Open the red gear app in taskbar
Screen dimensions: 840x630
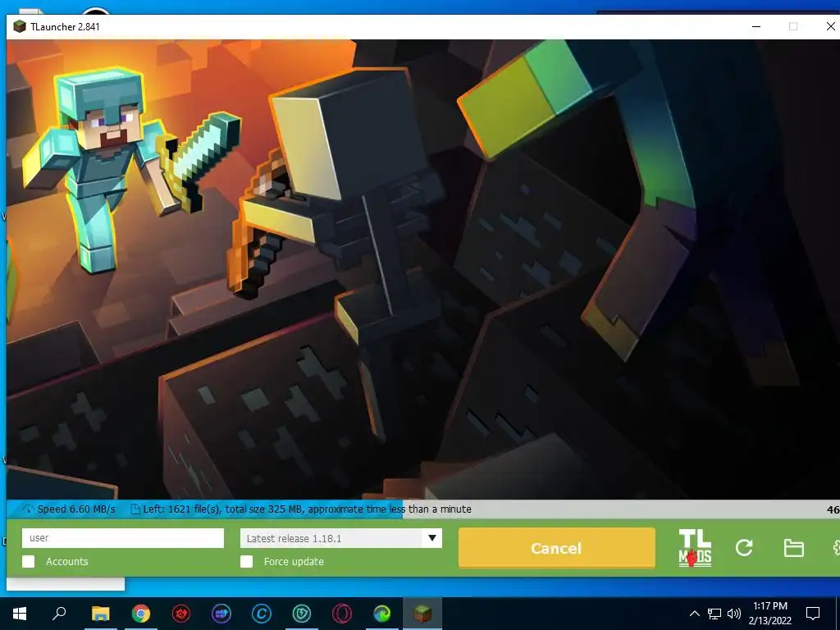tap(181, 614)
